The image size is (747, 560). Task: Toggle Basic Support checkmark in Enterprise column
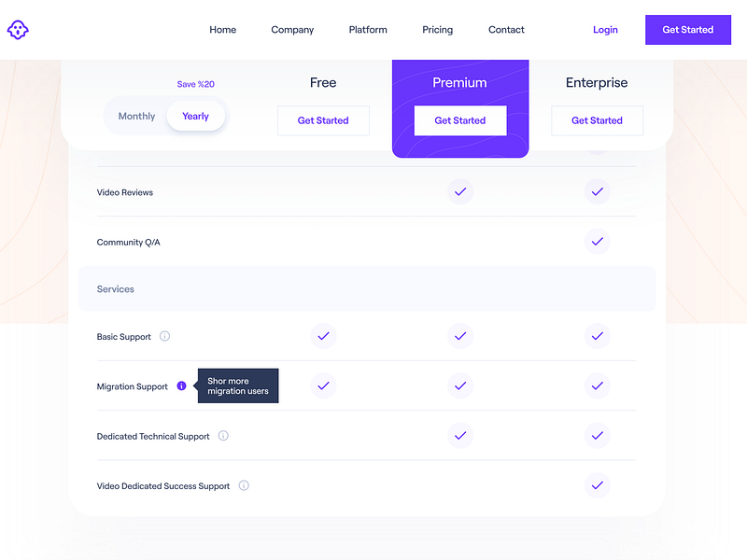pos(597,336)
